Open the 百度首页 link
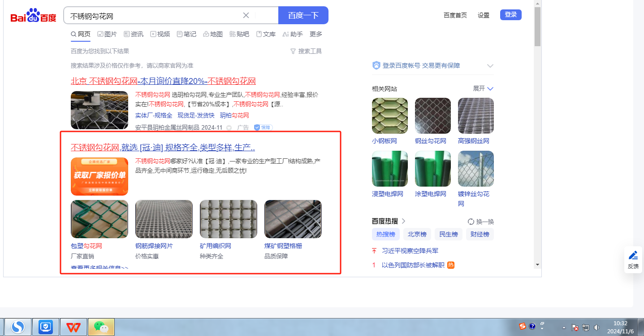The height and width of the screenshot is (336, 644). tap(455, 15)
